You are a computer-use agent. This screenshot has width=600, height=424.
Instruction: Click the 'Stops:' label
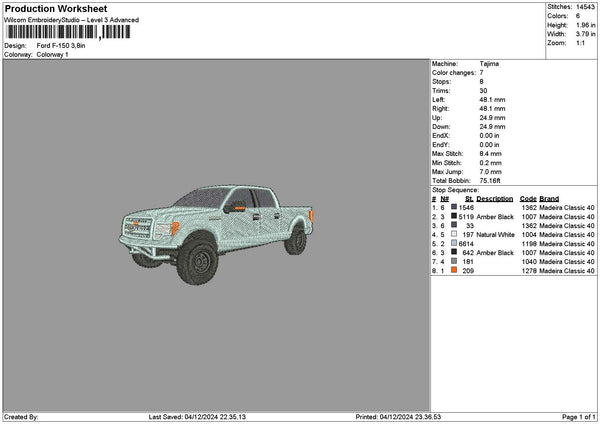coord(442,82)
